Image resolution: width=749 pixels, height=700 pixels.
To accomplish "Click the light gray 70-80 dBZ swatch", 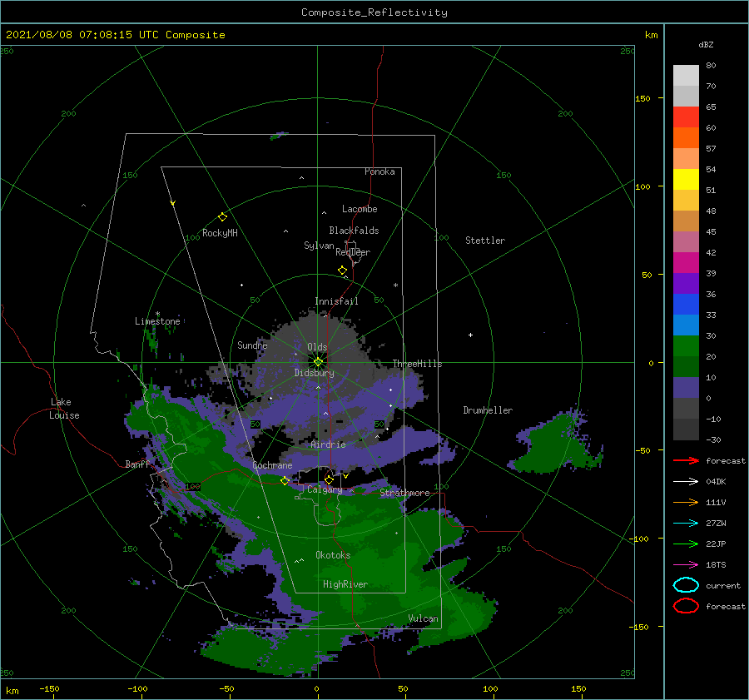I will pos(686,76).
